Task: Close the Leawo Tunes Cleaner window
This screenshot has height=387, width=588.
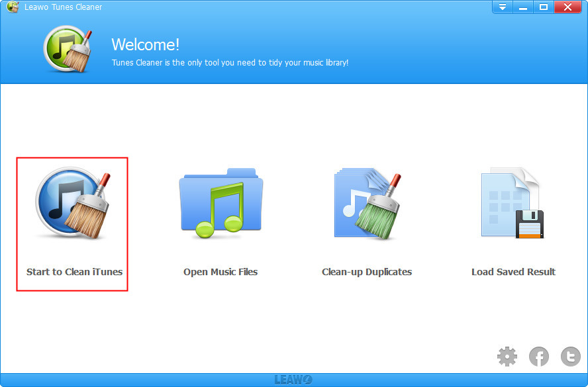Action: [568, 7]
